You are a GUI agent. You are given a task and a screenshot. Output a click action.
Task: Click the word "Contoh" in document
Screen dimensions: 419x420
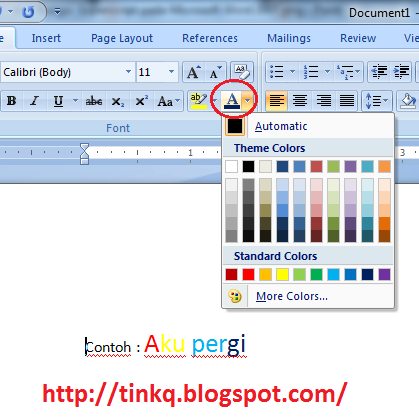click(x=108, y=347)
